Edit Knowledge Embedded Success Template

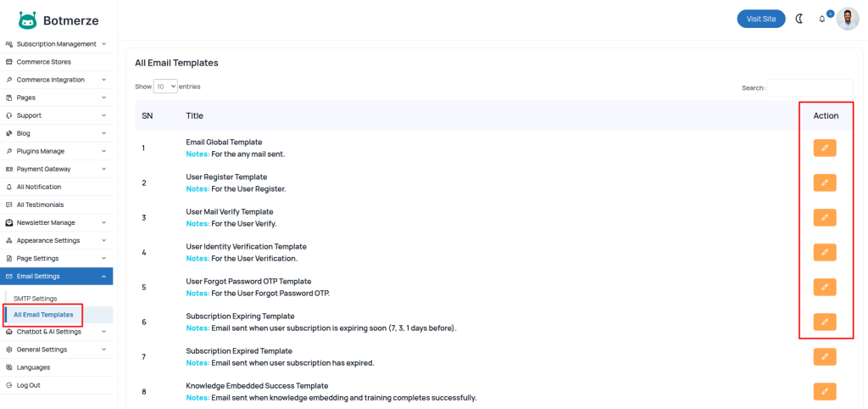tap(824, 391)
